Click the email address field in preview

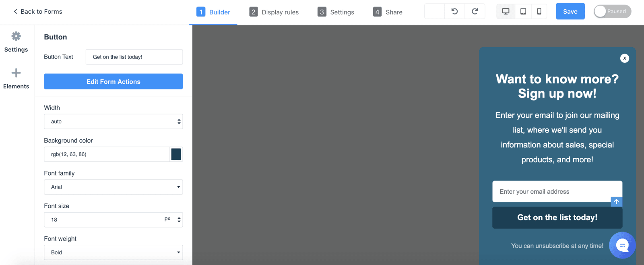(x=557, y=191)
